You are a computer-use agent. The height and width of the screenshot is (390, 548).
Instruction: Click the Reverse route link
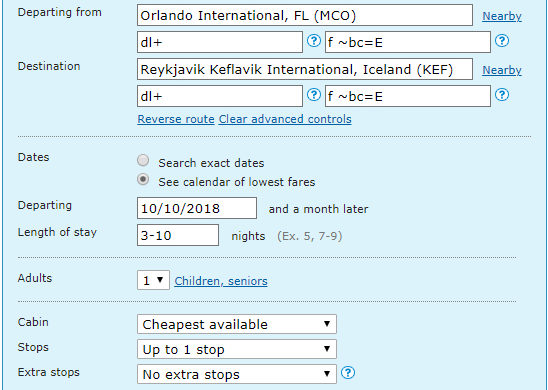click(176, 119)
